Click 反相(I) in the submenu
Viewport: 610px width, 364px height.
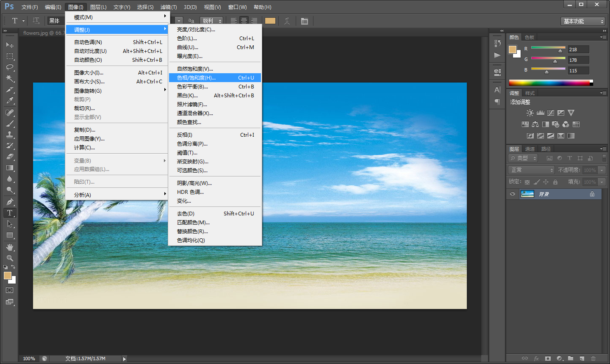coord(215,135)
